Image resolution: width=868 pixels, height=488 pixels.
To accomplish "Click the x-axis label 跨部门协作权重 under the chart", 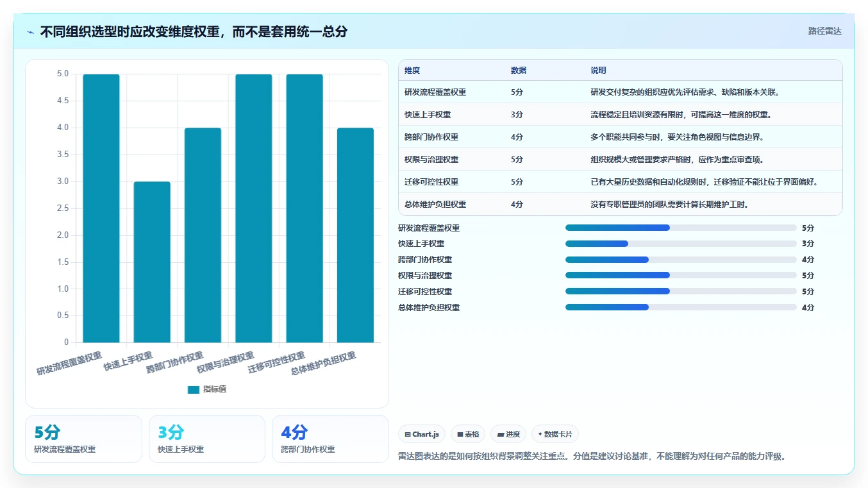I will point(175,362).
